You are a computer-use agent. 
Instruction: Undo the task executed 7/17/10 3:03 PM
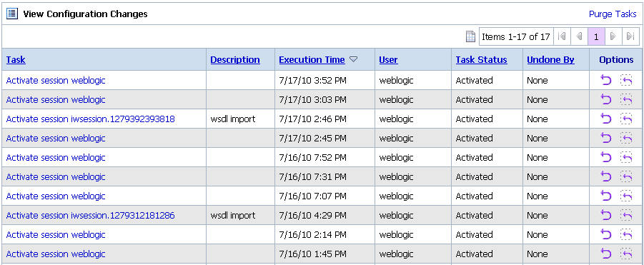tap(606, 100)
